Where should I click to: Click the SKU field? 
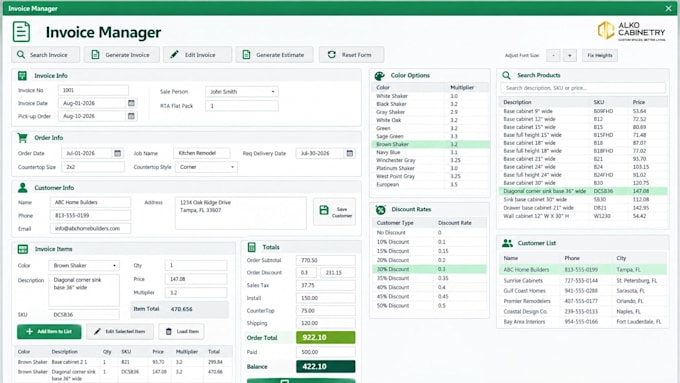(x=84, y=314)
